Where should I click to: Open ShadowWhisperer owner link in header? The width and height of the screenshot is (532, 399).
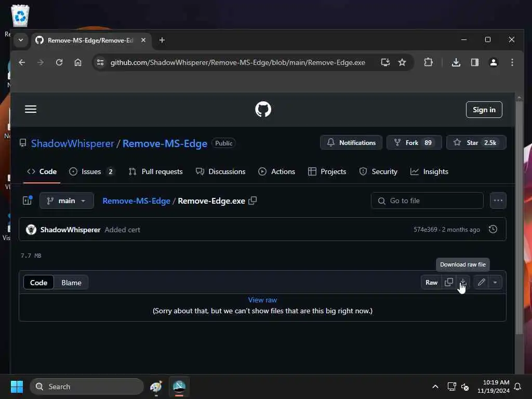[73, 143]
